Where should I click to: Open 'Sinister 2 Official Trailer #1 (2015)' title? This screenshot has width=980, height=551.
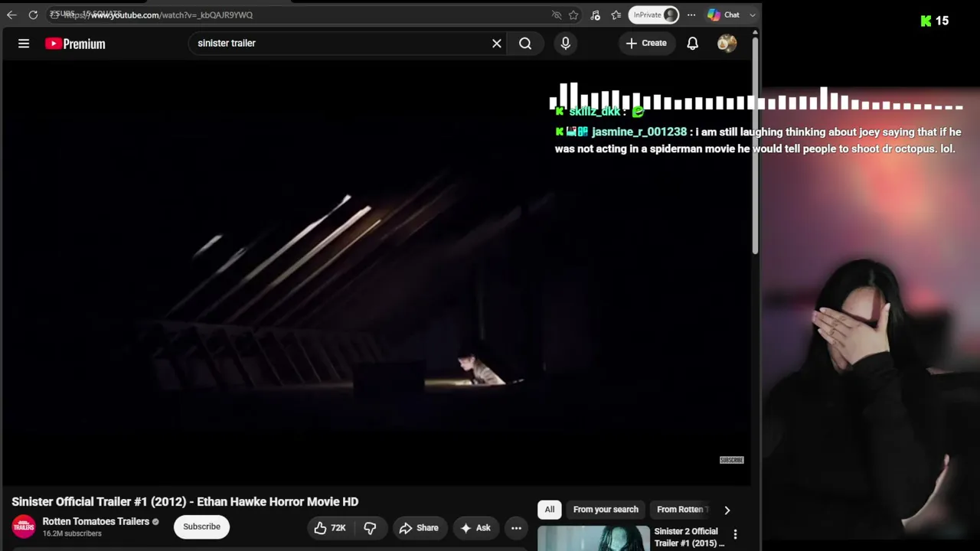pos(689,537)
